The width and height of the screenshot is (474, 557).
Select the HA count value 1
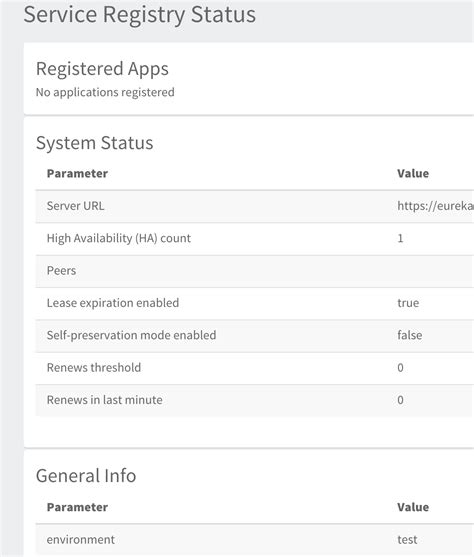click(x=400, y=238)
